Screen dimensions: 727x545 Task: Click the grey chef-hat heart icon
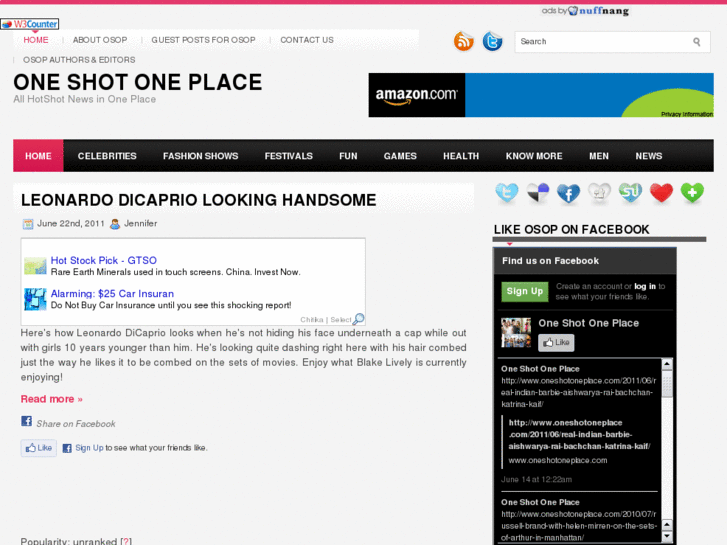(x=599, y=193)
